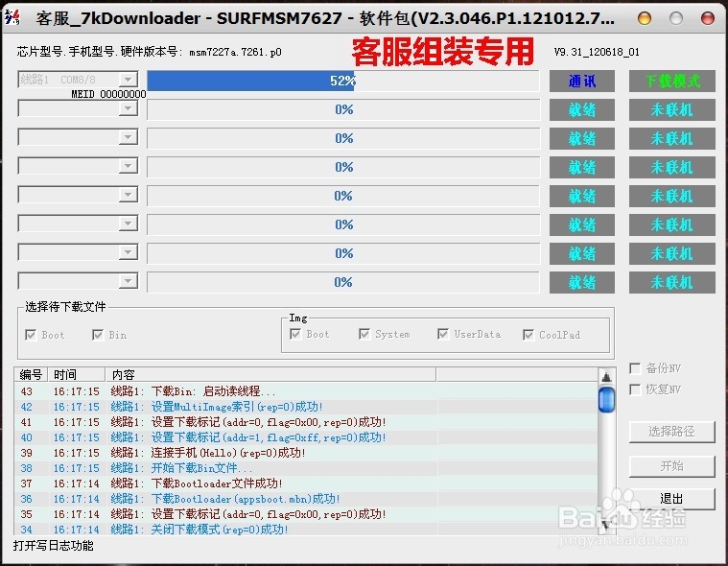Viewport: 728px width, 566px height.
Task: Click MEID 00000000 label
Action: click(x=108, y=94)
